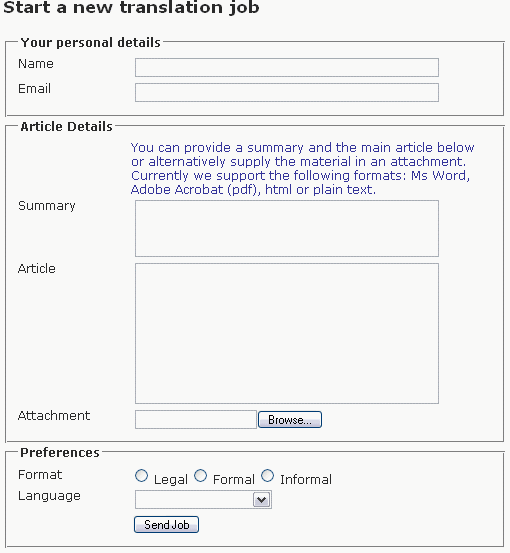Click the Summary label
510x553 pixels.
point(47,206)
